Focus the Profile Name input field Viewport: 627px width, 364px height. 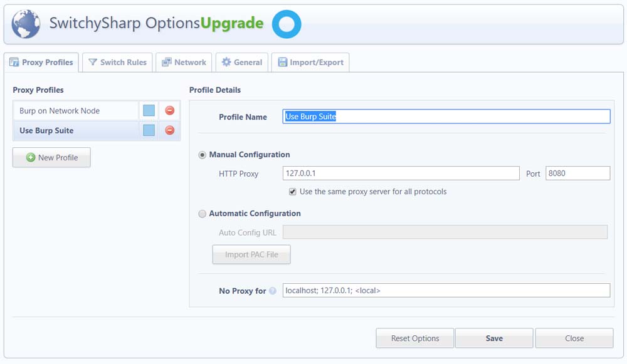[446, 117]
